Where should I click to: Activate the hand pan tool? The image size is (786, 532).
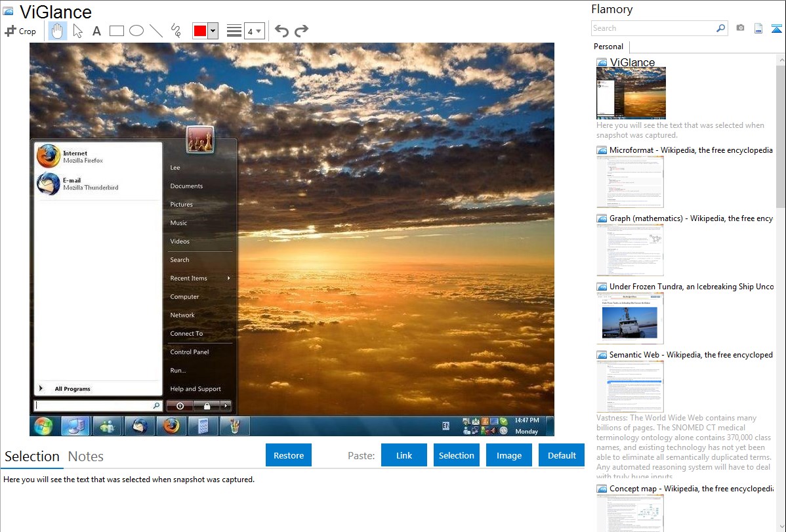[58, 31]
